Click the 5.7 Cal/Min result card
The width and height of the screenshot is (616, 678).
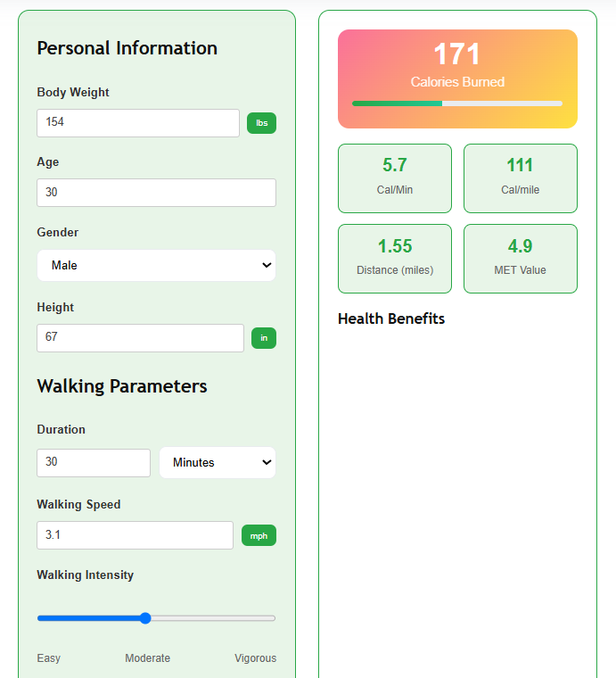(395, 178)
